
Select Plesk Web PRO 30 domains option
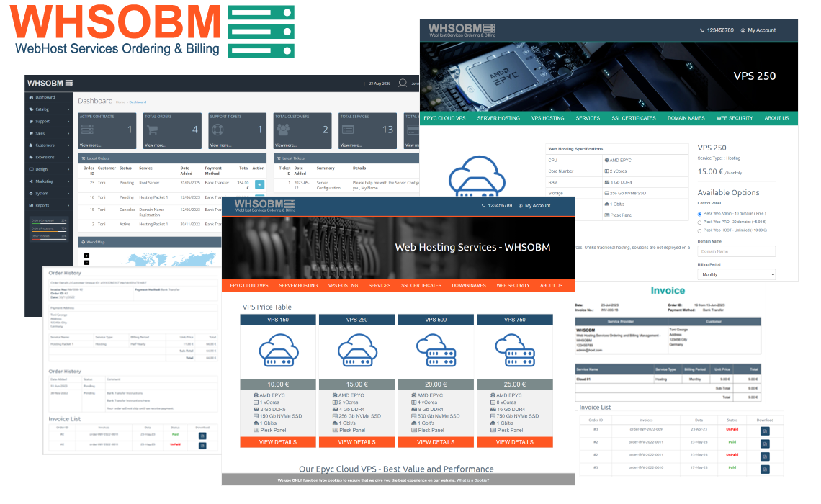coord(700,222)
